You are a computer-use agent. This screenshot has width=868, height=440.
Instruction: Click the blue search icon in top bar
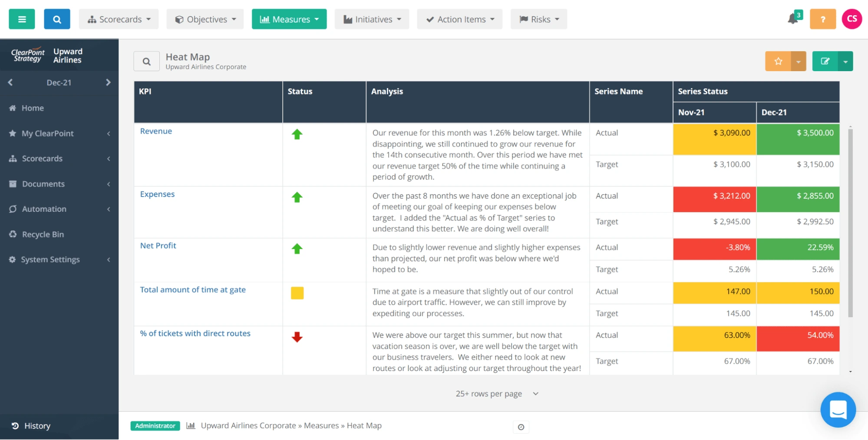(x=57, y=19)
